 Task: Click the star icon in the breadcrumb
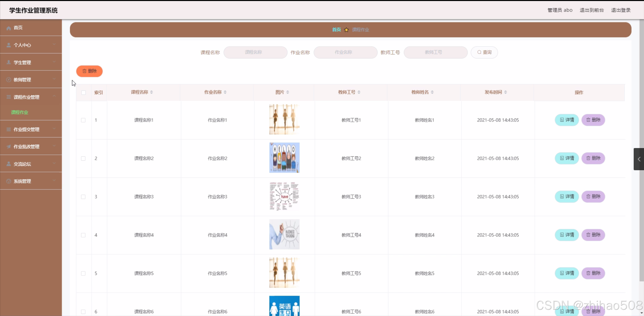pos(347,30)
